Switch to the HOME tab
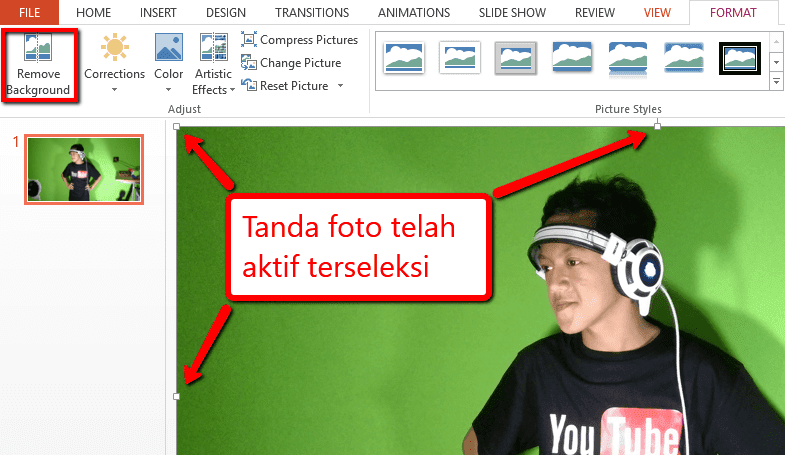Screen dimensions: 785x455 [94, 13]
